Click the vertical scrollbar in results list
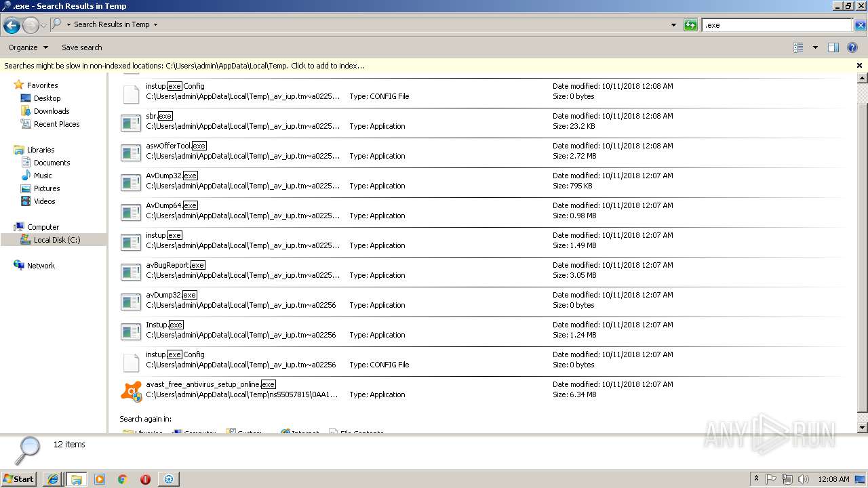The width and height of the screenshot is (868, 488). (862, 258)
